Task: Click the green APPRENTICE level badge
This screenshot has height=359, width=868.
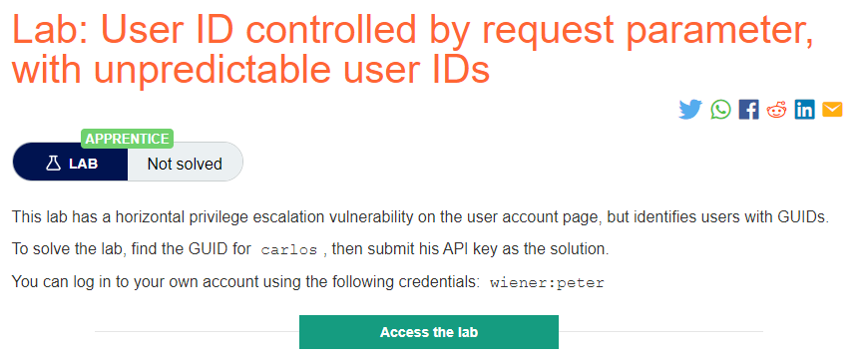Action: [128, 139]
